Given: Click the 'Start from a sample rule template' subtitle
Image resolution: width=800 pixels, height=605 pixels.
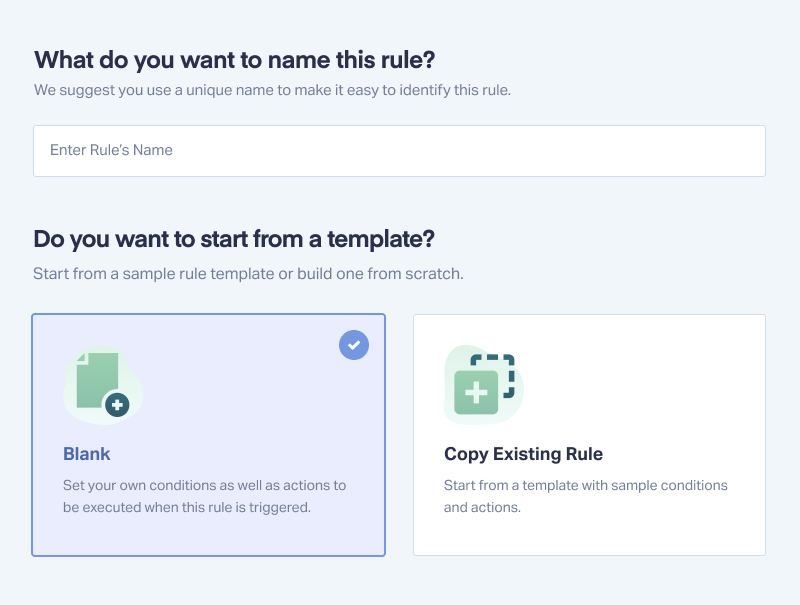Looking at the screenshot, I should click(248, 274).
